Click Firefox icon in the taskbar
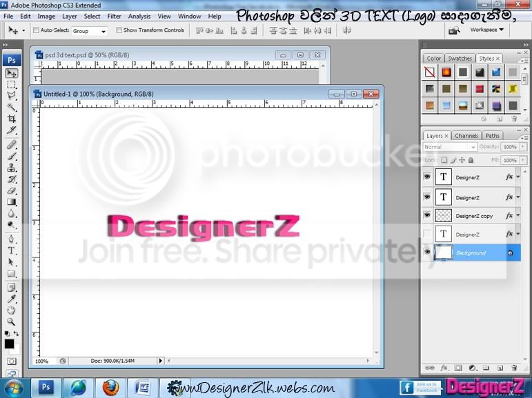The height and width of the screenshot is (398, 532). coord(110,388)
